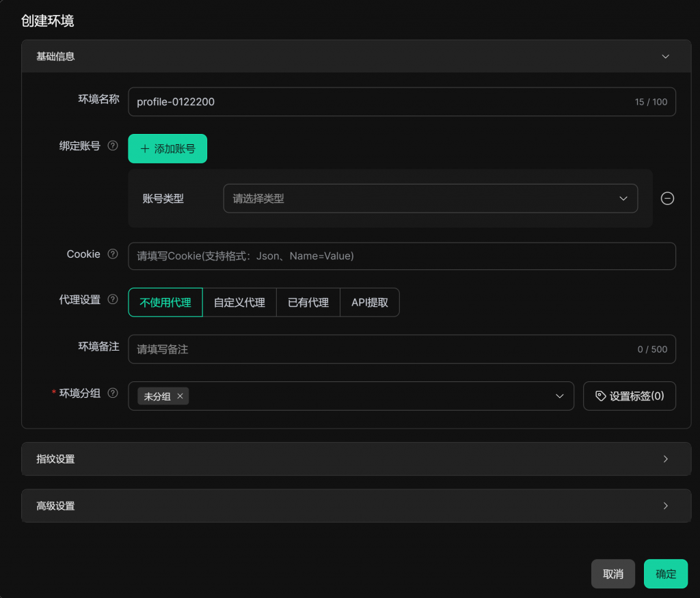Collapse the 基础信息 section
The height and width of the screenshot is (598, 700).
(x=665, y=57)
